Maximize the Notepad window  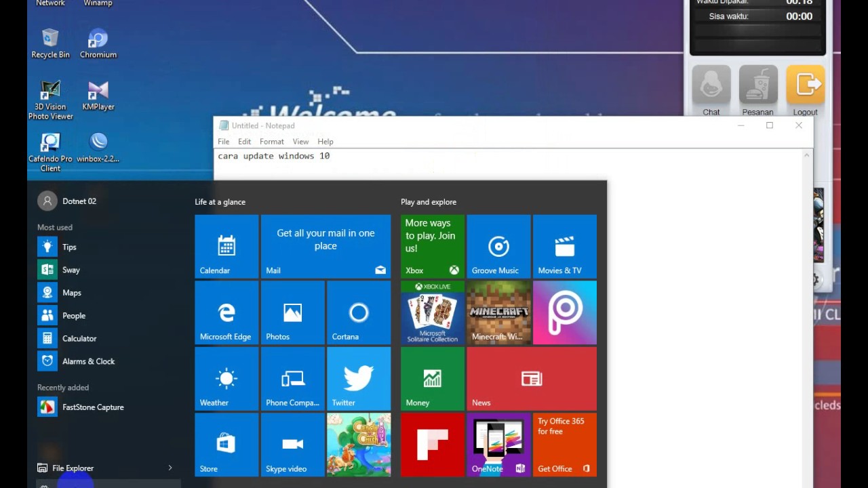pos(770,125)
